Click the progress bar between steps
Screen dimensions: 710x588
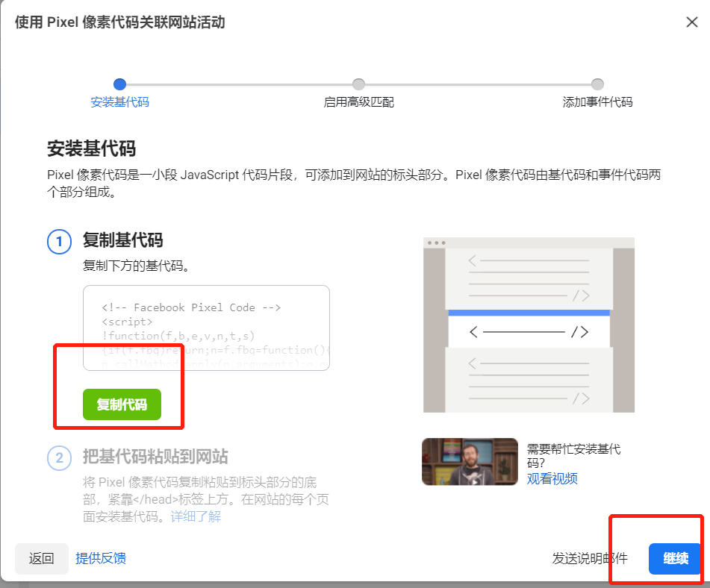pyautogui.click(x=239, y=84)
